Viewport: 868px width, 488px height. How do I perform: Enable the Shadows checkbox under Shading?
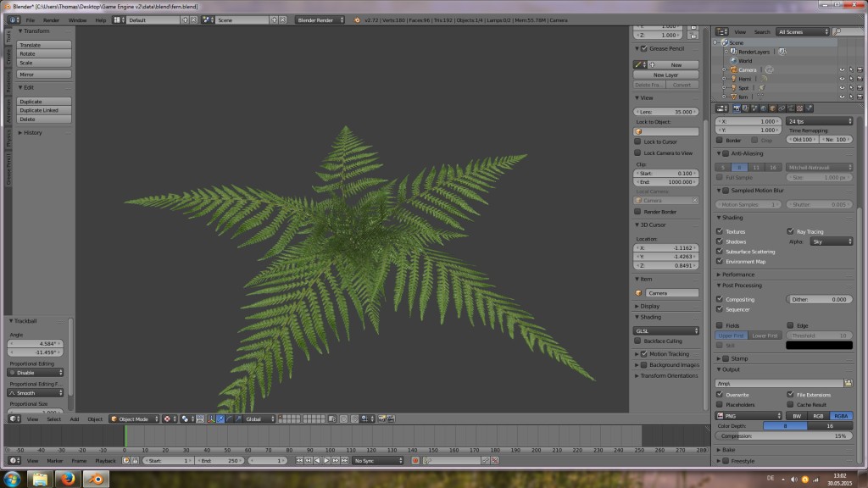tap(719, 241)
